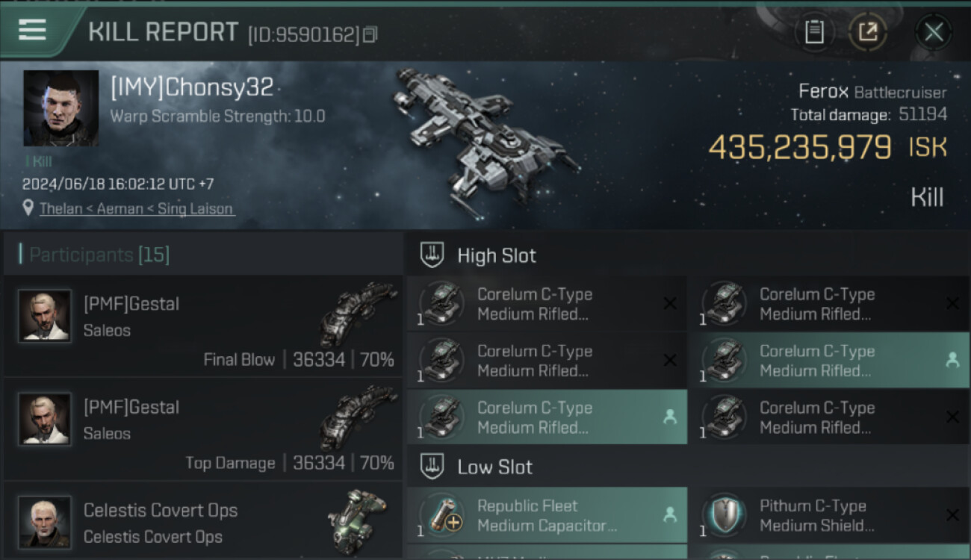
Task: Click the Saleos ship image on Final Blow row
Action: [x=358, y=314]
